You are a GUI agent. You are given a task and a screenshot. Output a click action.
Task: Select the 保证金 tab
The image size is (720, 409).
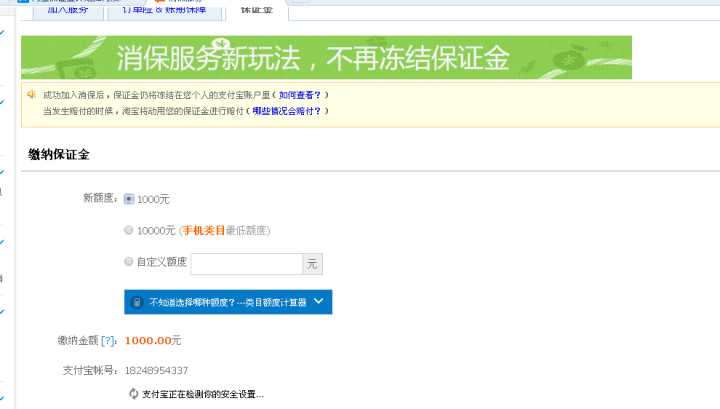click(x=257, y=10)
